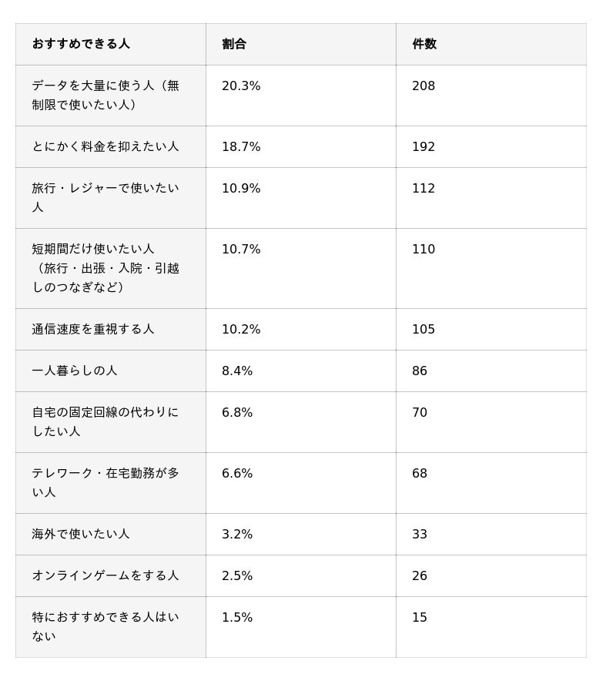The height and width of the screenshot is (681, 616).
Task: Click the 208 count cell
Action: tap(423, 86)
